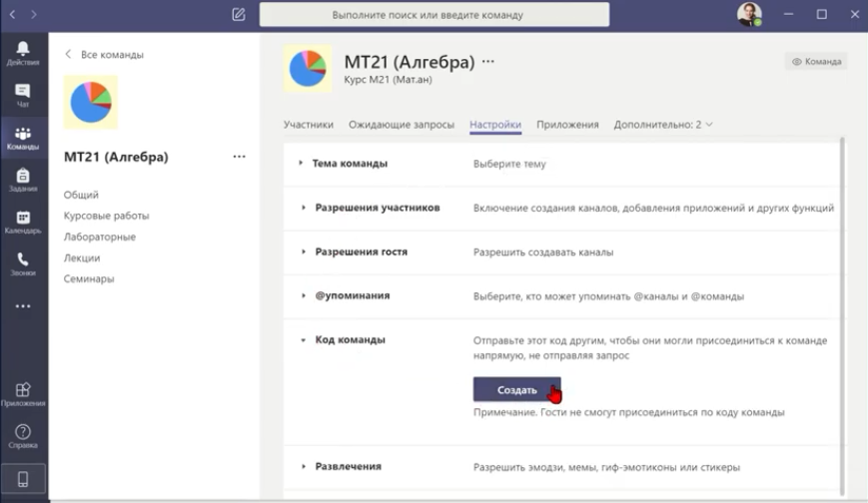Viewport: 868px width, 503px height.
Task: Click the note about guests joining by code
Action: click(x=629, y=412)
